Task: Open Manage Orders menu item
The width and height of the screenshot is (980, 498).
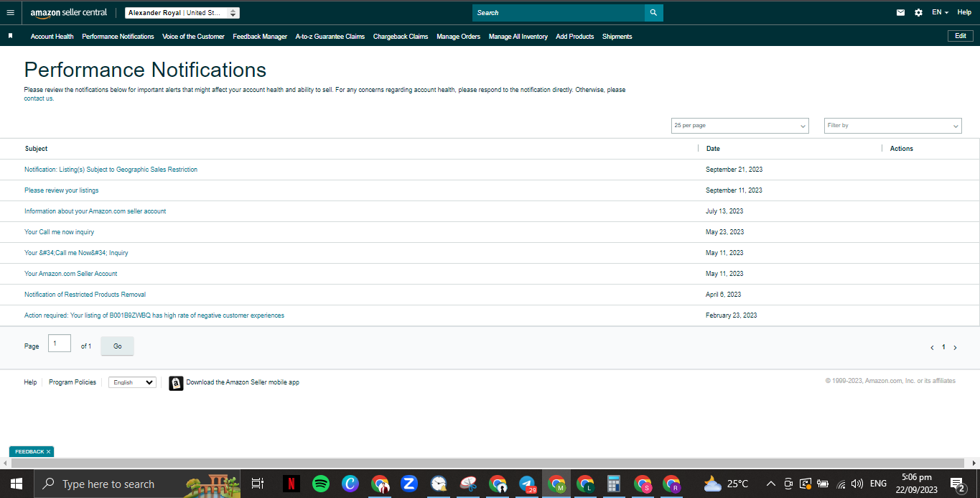Action: 458,37
